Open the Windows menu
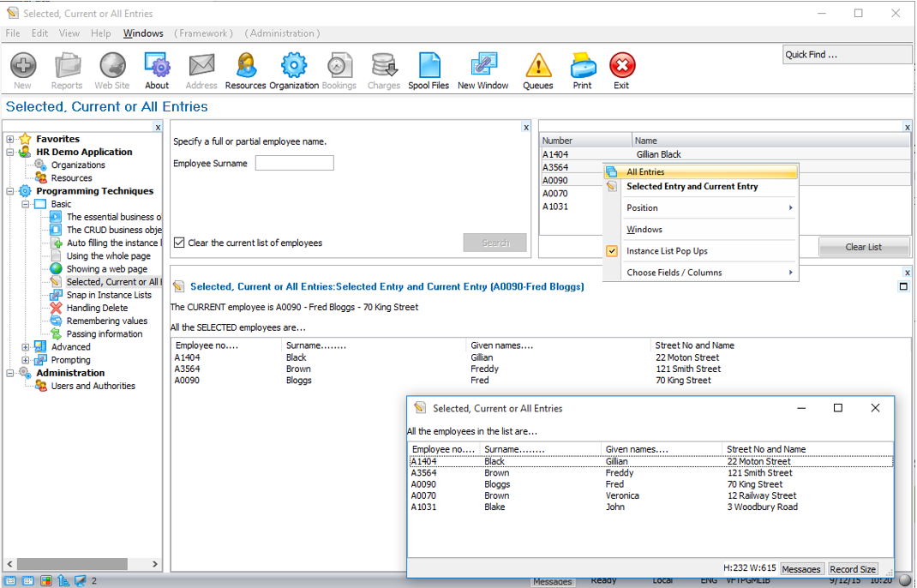Viewport: 917px width, 588px height. [x=143, y=33]
